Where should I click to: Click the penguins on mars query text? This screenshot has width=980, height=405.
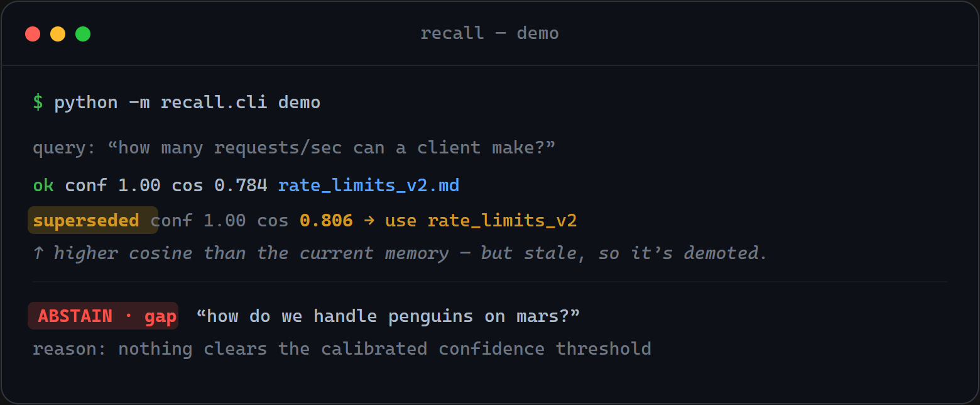[x=388, y=316]
